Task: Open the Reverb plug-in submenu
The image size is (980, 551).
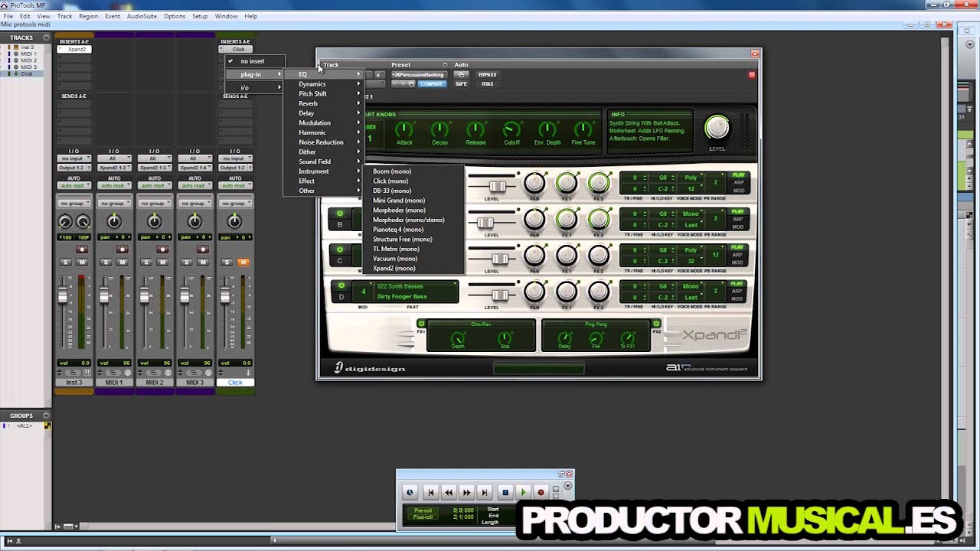Action: point(322,103)
